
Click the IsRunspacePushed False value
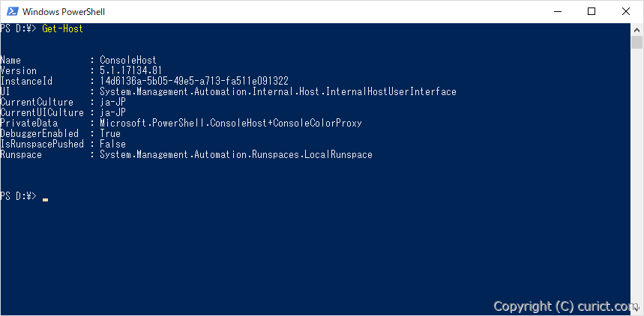click(112, 144)
